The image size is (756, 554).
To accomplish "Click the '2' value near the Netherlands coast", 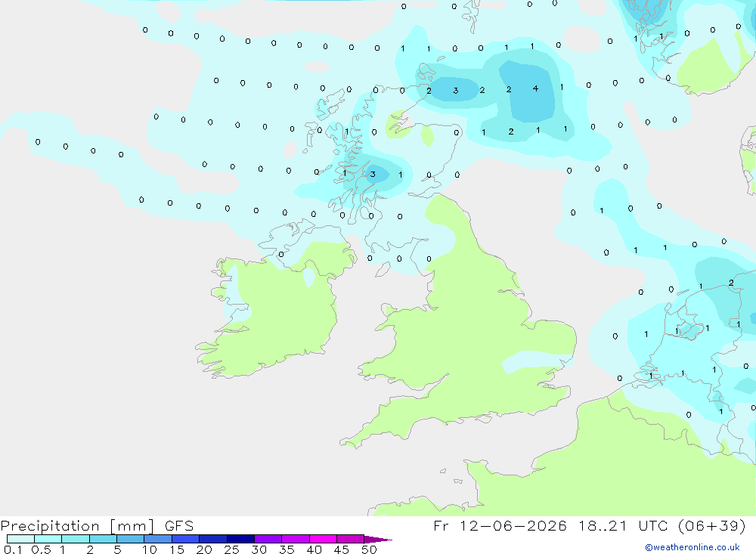I will tap(731, 283).
